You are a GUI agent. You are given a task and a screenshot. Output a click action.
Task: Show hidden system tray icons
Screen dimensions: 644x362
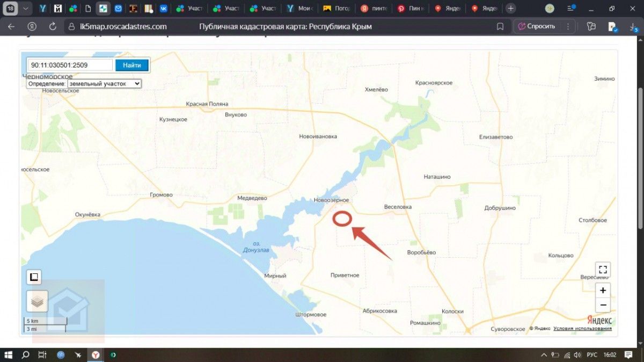click(x=545, y=355)
